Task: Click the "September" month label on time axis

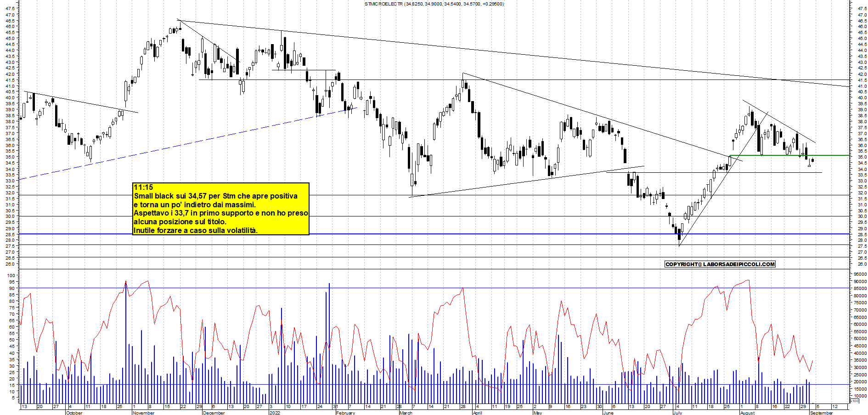Action: [821, 413]
